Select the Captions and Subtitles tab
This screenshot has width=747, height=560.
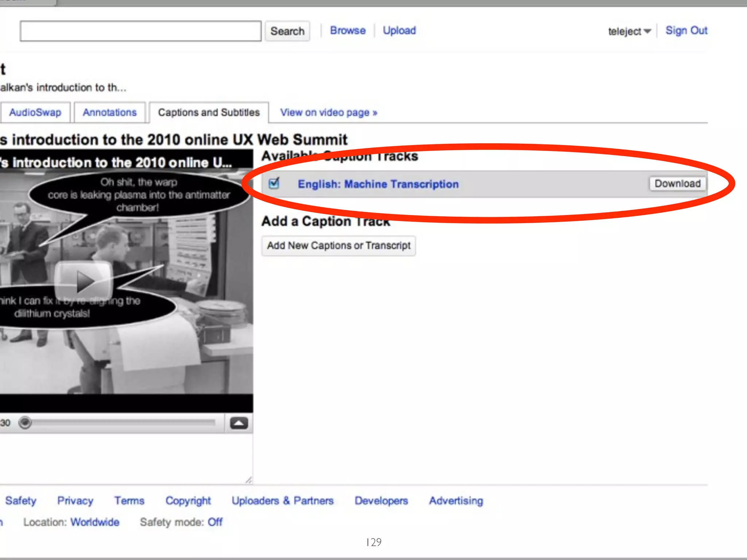(x=209, y=112)
